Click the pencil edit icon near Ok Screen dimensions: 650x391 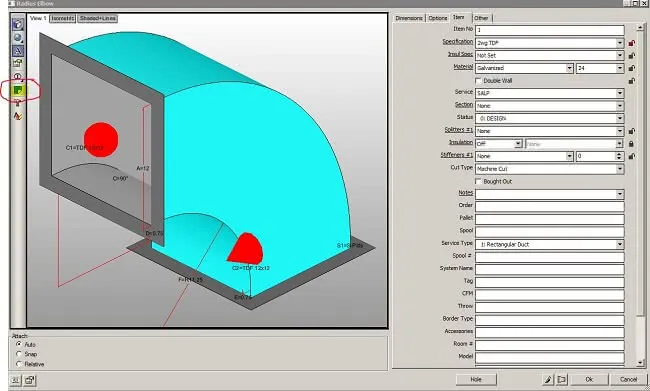coord(548,379)
